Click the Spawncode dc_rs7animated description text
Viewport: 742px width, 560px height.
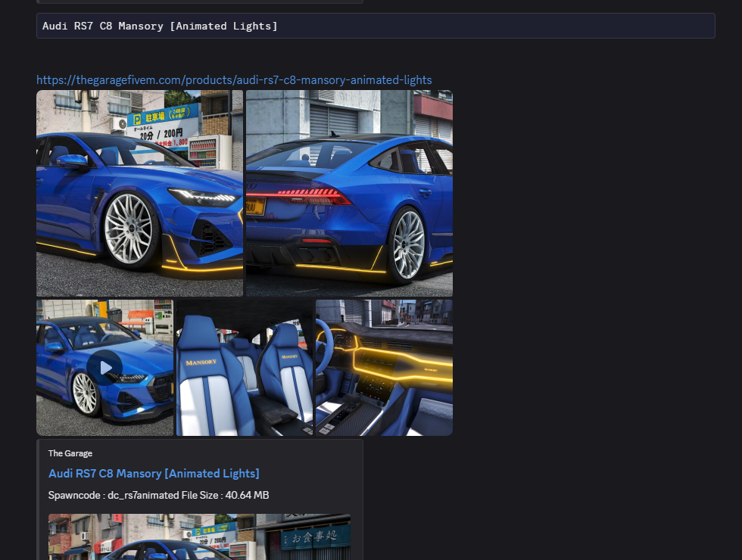pyautogui.click(x=158, y=495)
